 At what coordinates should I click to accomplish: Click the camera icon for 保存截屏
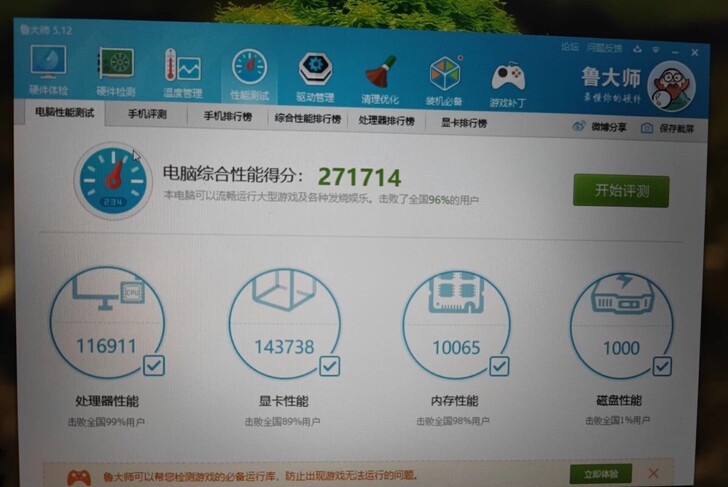click(647, 128)
